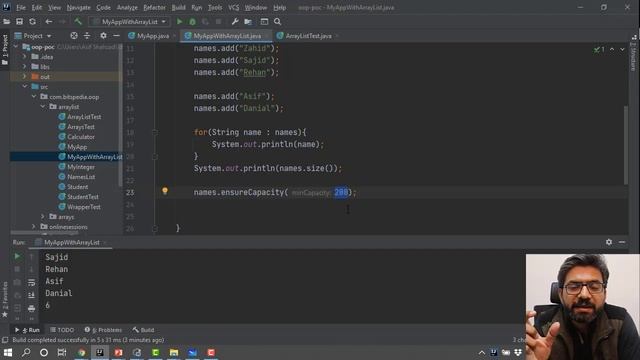This screenshot has height=360, width=640.
Task: Click the inspection checkmark indicator in editor
Action: (x=600, y=49)
